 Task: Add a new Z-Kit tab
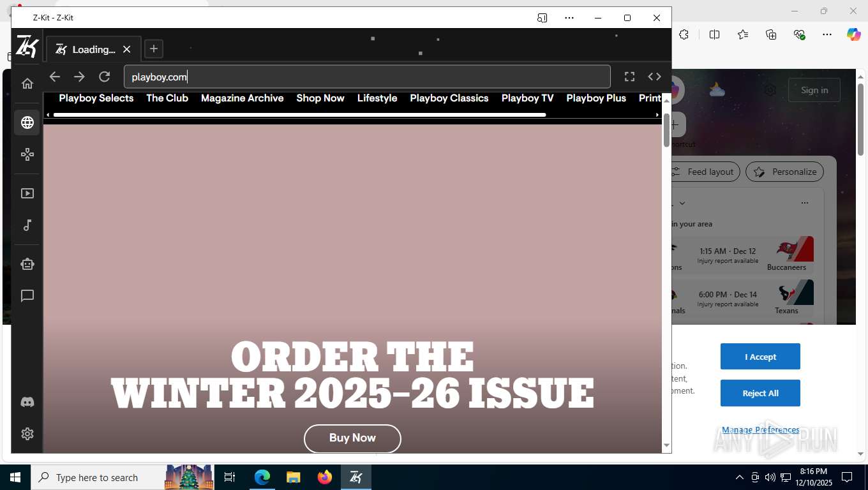[x=154, y=48]
